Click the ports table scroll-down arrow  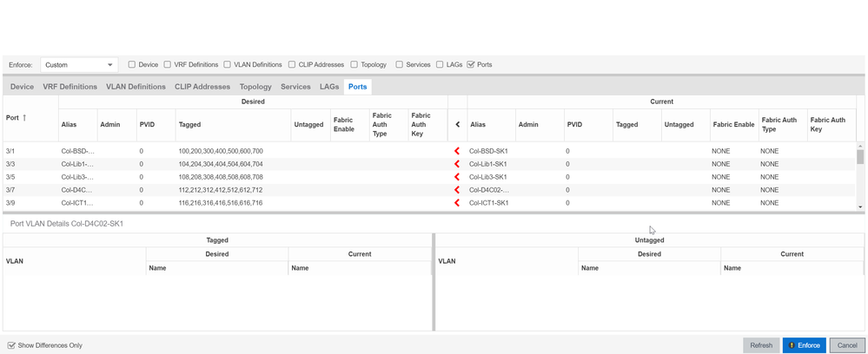860,206
